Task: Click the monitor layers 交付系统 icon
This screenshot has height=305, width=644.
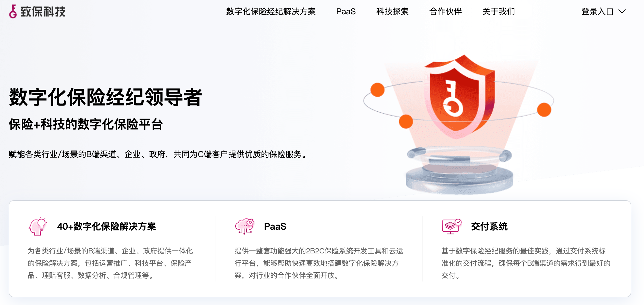Action: tap(452, 226)
